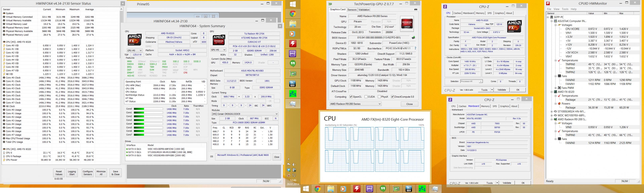Click Validate in the upper CPU-Z window
This screenshot has height=193, width=644.
click(x=502, y=90)
